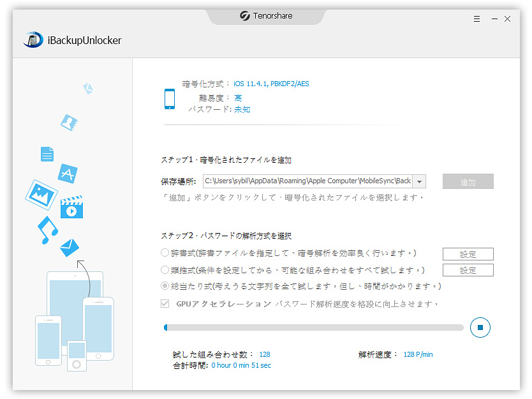Select the 類推式 mask attack radio button

pos(165,269)
